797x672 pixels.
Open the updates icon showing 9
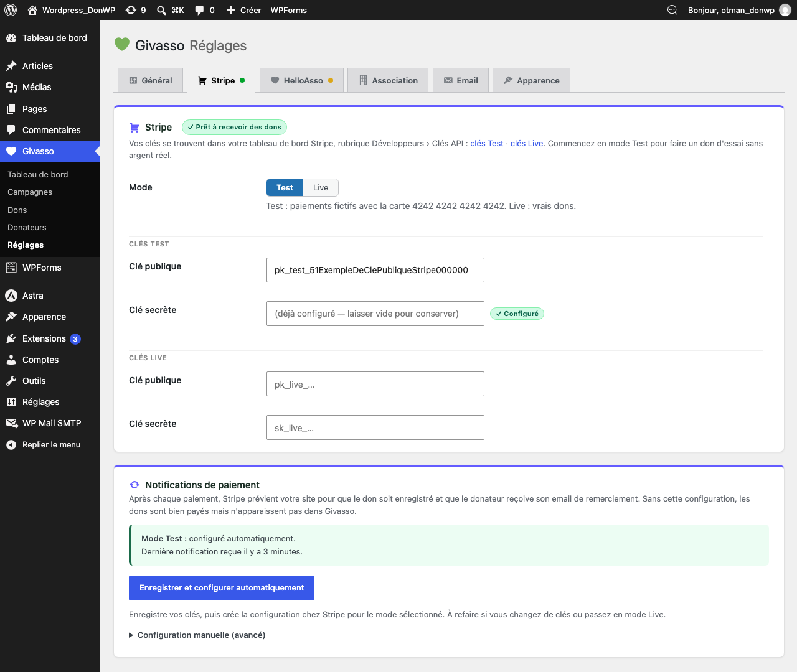[131, 10]
